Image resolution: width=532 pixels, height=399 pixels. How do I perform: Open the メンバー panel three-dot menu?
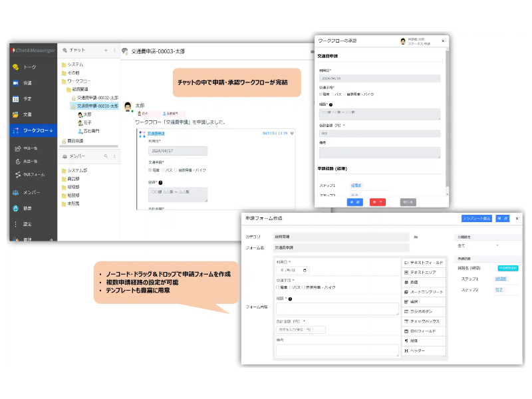[x=114, y=156]
